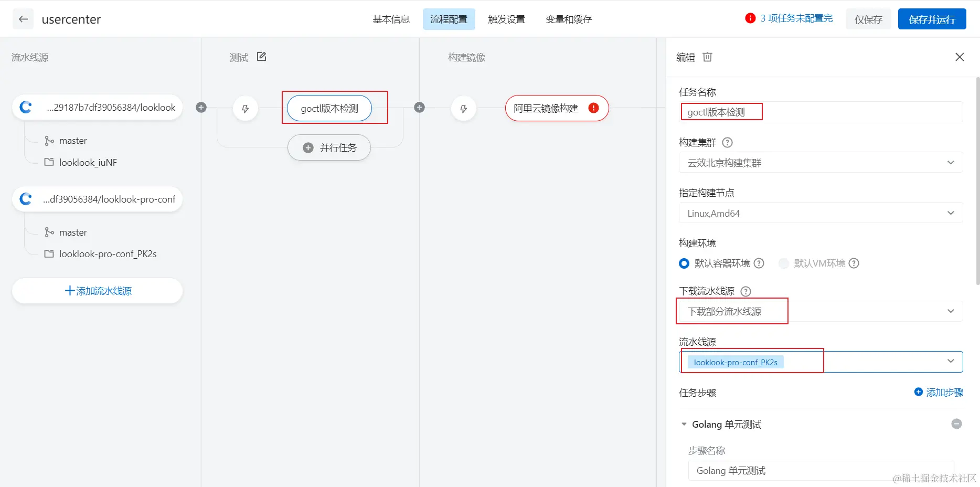Click the 保存并运行 button
980x487 pixels.
point(932,19)
